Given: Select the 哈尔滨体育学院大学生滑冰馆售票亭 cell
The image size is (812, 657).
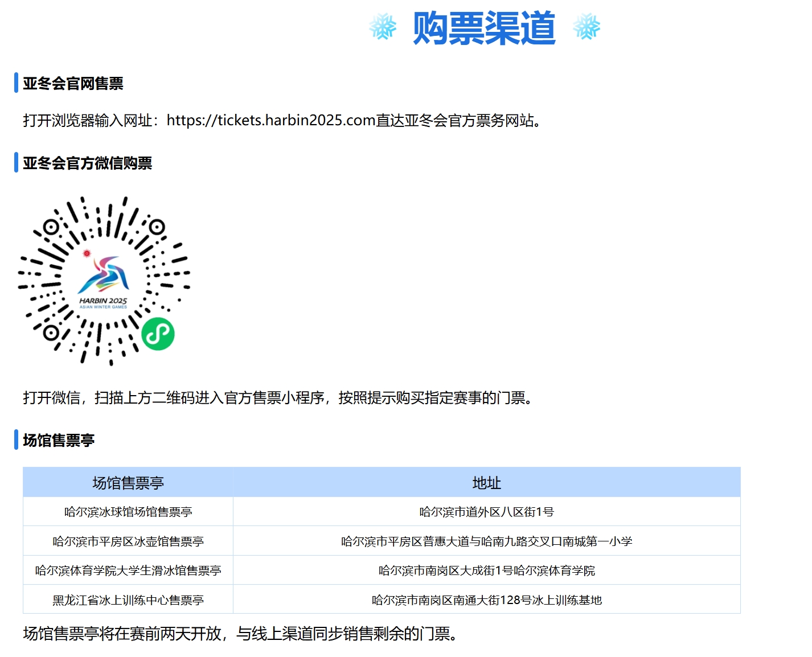Looking at the screenshot, I should [x=128, y=570].
